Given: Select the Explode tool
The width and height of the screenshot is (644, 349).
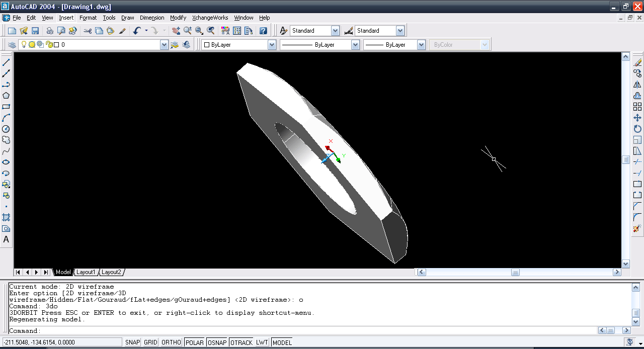Looking at the screenshot, I should (637, 228).
